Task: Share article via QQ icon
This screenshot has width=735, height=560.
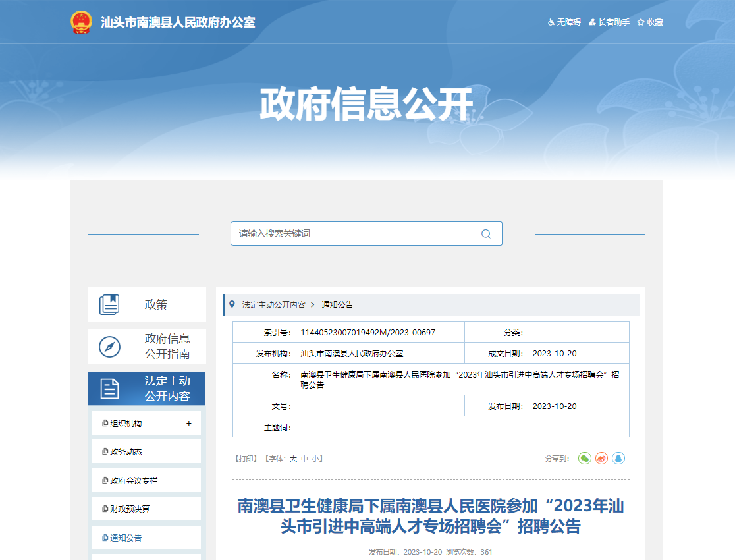Action: [x=618, y=458]
